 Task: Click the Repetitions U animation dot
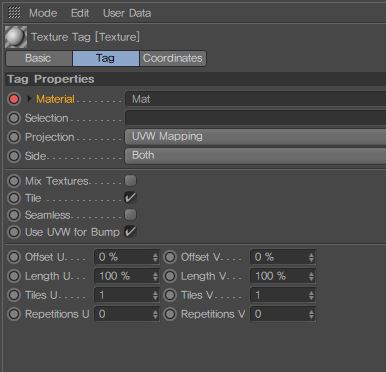[14, 314]
